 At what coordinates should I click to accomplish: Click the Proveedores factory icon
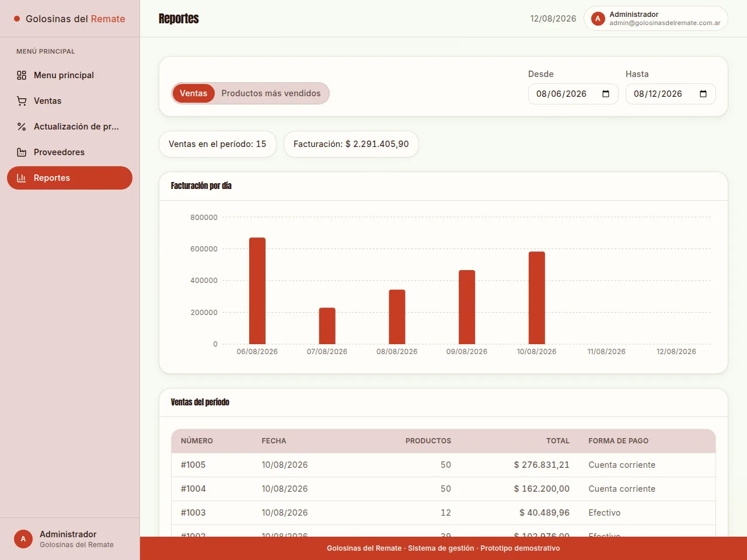pos(22,152)
